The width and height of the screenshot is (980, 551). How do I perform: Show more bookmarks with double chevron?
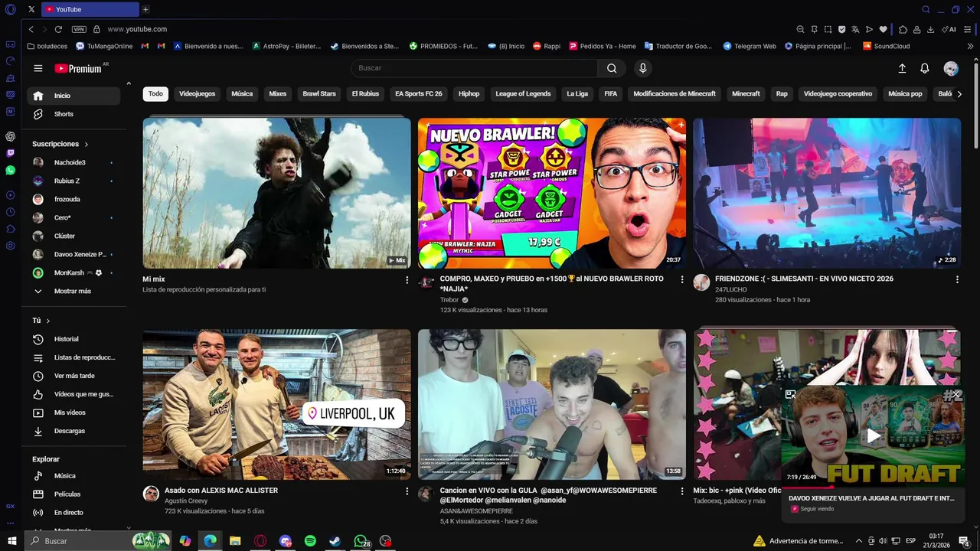click(971, 46)
